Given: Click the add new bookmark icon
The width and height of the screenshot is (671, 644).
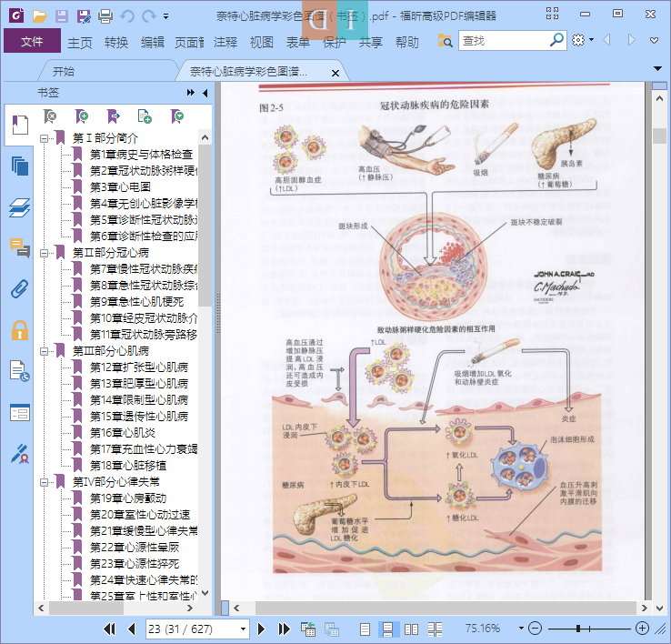Looking at the screenshot, I should point(81,116).
